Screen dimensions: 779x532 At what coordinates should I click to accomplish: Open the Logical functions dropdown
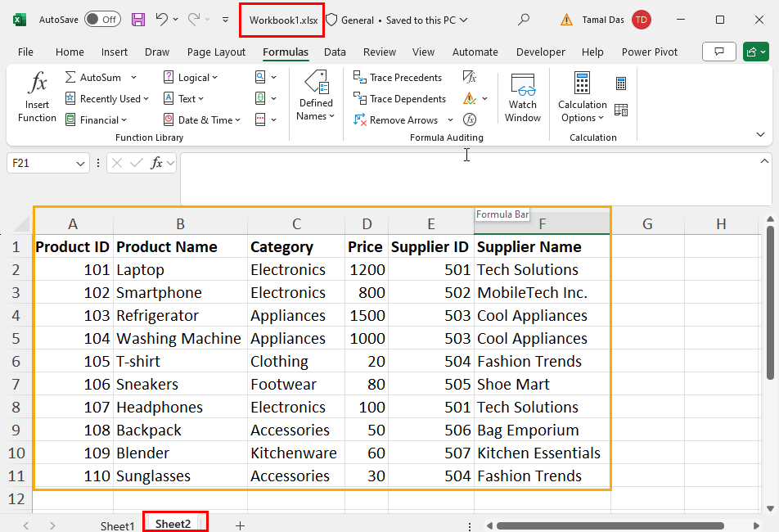[191, 77]
